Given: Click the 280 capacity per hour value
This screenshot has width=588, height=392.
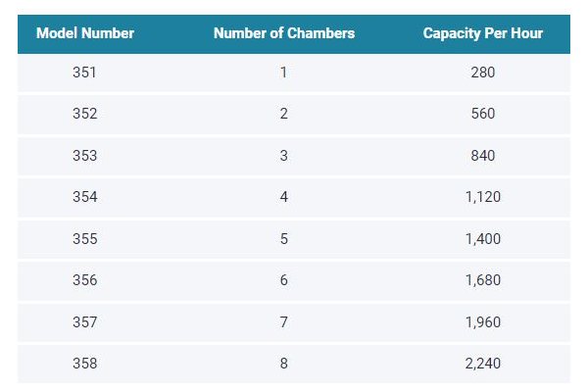Looking at the screenshot, I should pos(482,73).
